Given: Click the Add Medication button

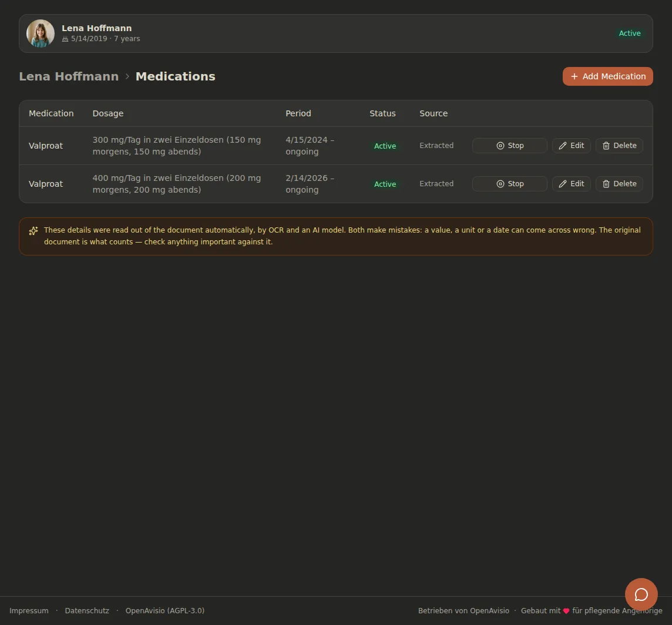Looking at the screenshot, I should (607, 76).
